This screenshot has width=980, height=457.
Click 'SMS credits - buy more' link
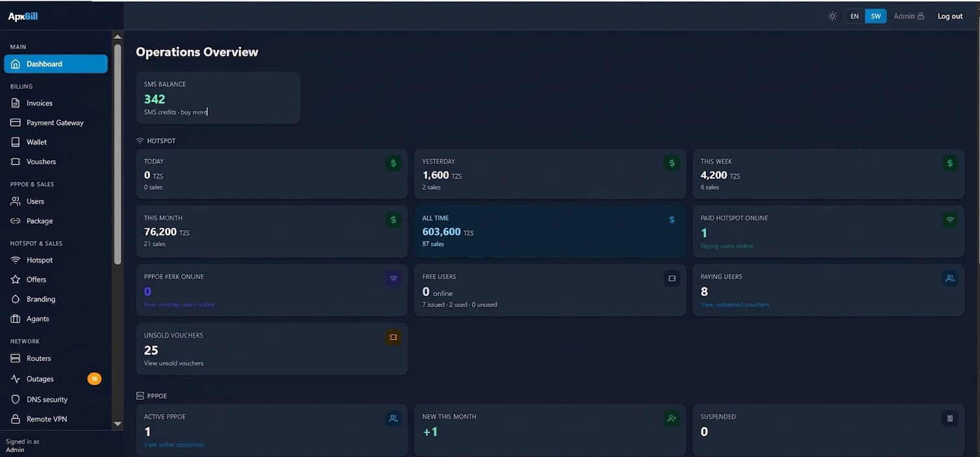point(175,112)
